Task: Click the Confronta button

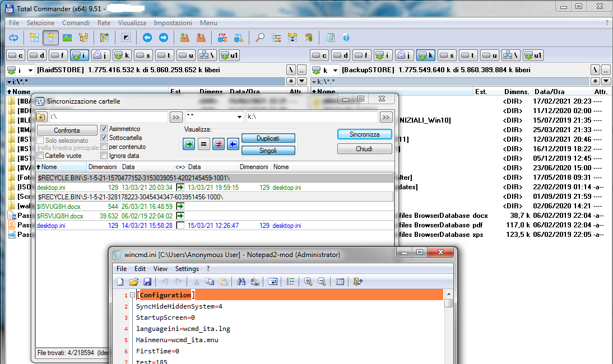Action: (x=67, y=130)
